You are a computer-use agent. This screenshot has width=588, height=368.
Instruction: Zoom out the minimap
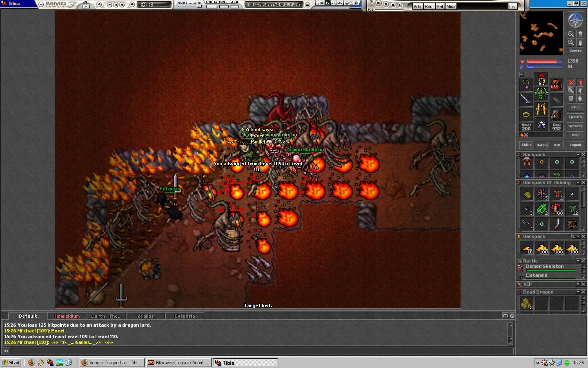click(571, 34)
